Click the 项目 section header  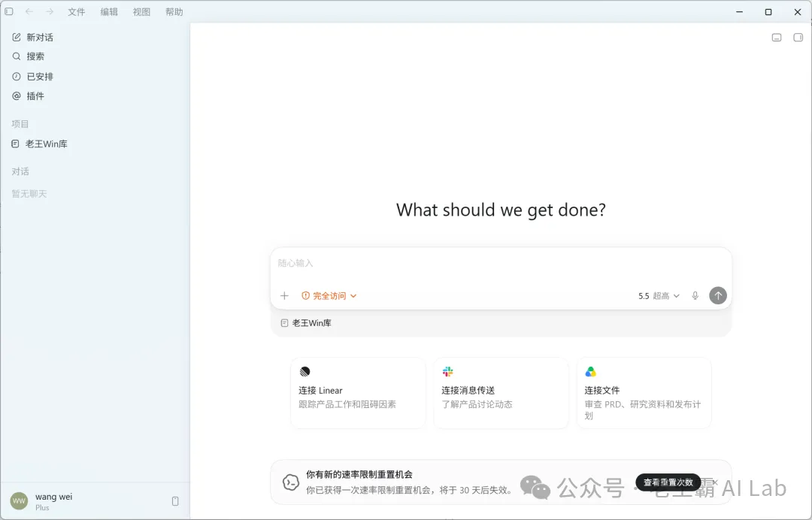pyautogui.click(x=20, y=124)
